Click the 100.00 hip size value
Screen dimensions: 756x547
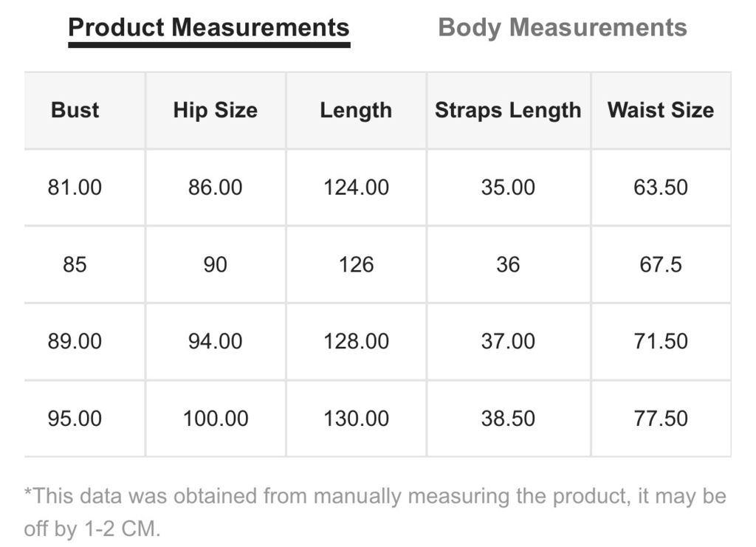click(216, 419)
